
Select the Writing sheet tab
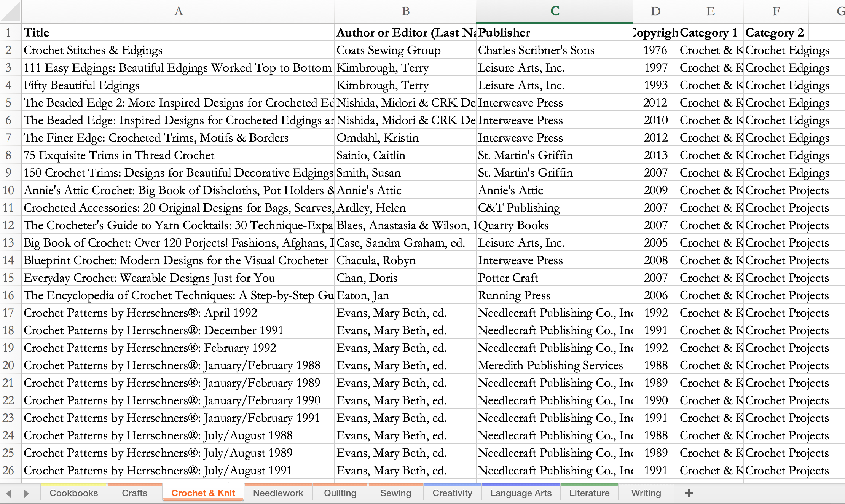click(646, 493)
